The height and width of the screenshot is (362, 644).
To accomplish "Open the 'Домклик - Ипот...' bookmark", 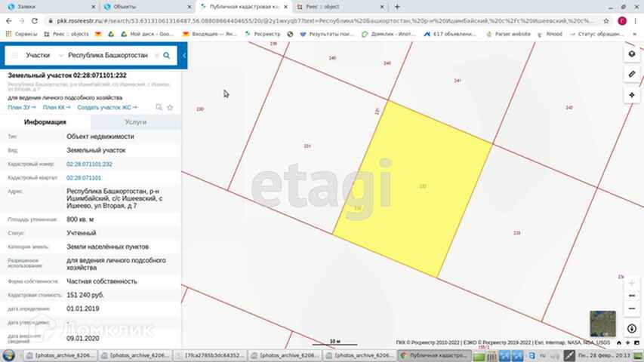I will [x=389, y=34].
